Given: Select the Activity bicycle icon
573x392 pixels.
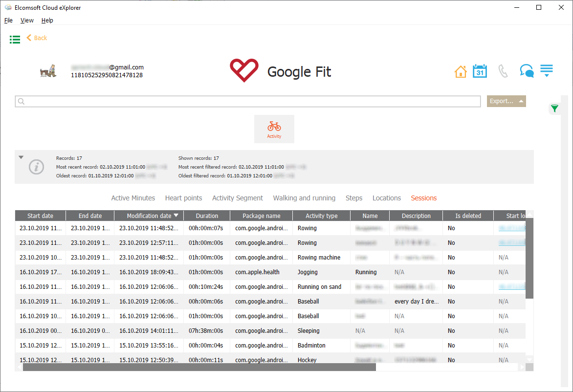Looking at the screenshot, I should (x=274, y=129).
